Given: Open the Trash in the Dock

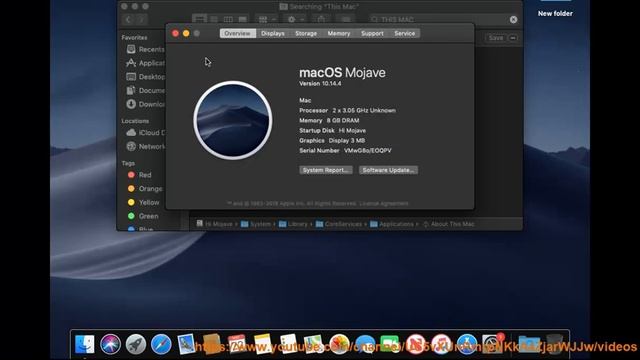Looking at the screenshot, I should pyautogui.click(x=554, y=344).
